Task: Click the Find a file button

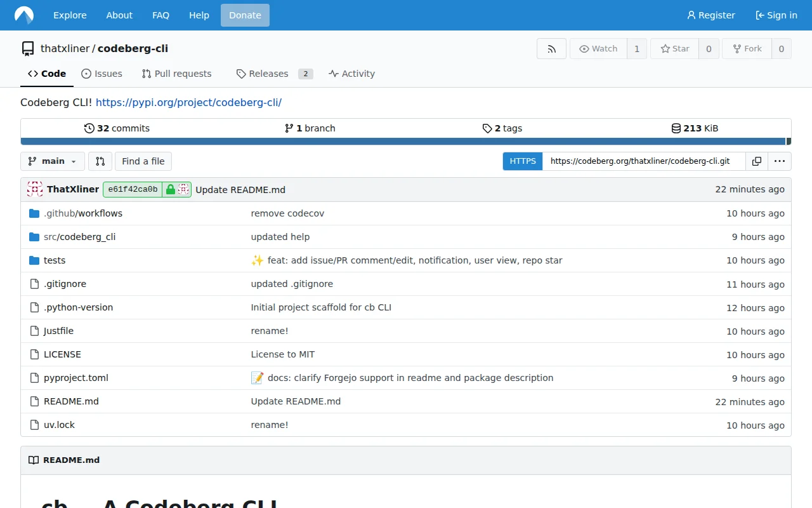Action: pos(143,161)
